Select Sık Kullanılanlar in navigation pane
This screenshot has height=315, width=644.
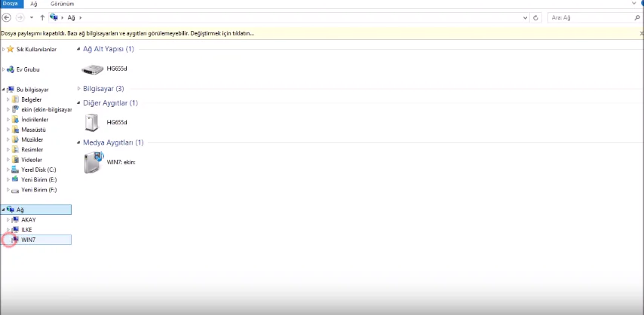36,49
